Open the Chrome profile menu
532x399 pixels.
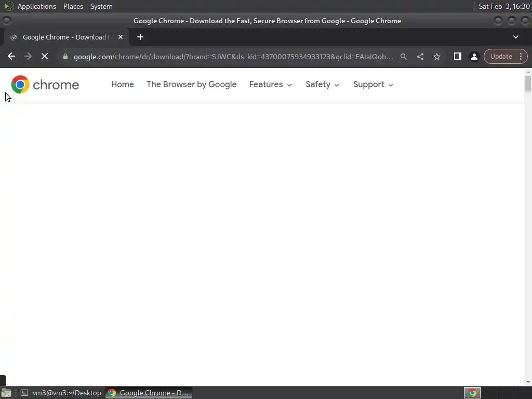pos(474,57)
